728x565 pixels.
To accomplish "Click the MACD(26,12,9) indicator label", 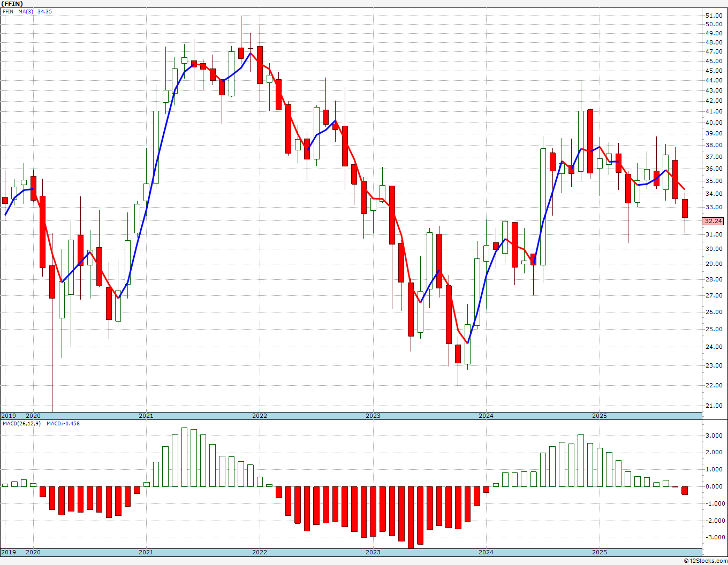I will 22,423.
